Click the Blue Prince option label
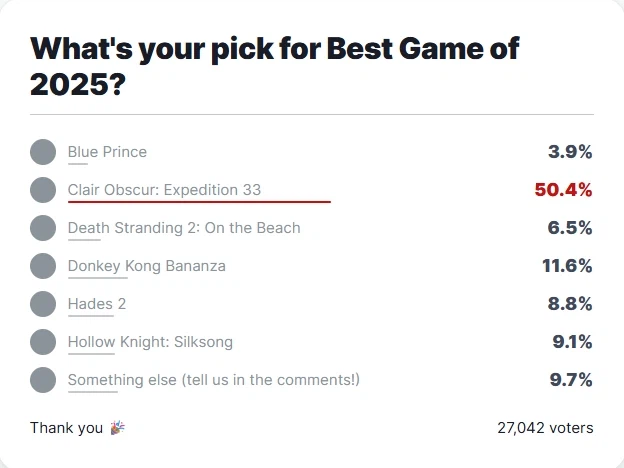The height and width of the screenshot is (468, 624). pyautogui.click(x=107, y=152)
